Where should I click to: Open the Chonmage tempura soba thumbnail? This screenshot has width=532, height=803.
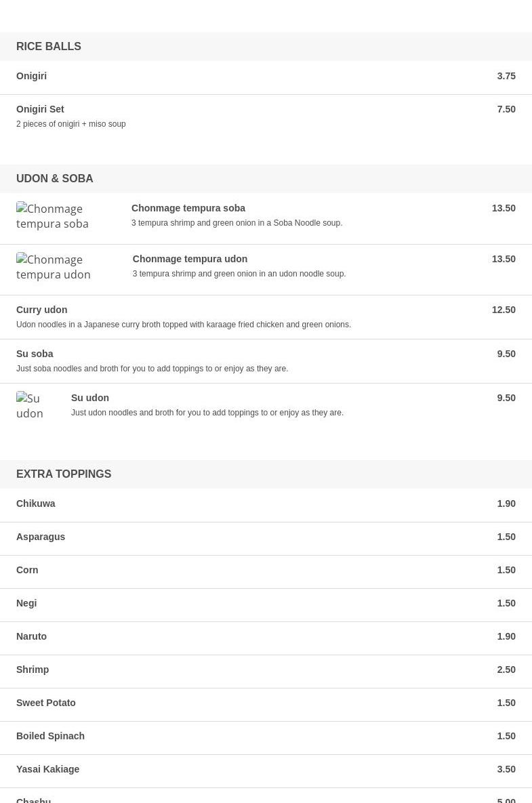[53, 216]
